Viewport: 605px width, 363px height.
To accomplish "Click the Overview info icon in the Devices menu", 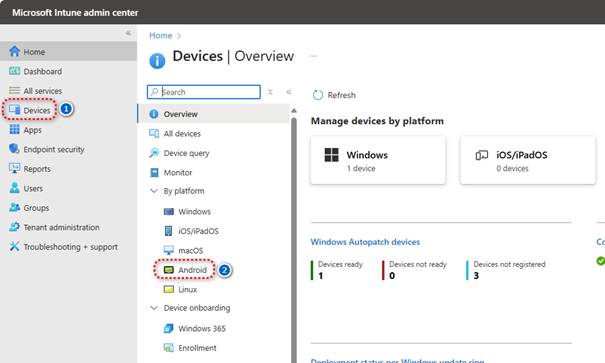I will click(x=154, y=114).
